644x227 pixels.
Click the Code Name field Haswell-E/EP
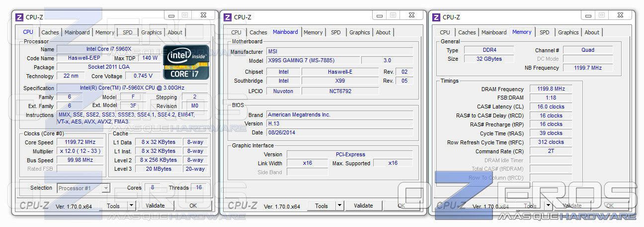click(82, 58)
